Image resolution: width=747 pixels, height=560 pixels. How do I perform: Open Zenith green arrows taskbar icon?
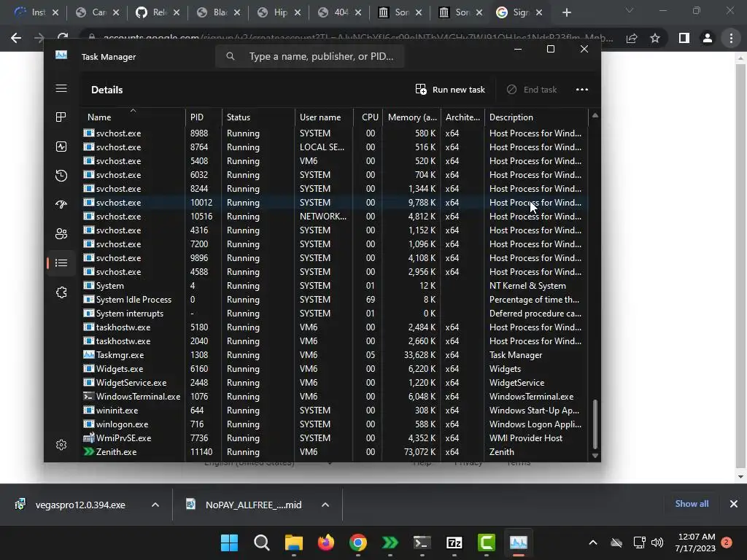pyautogui.click(x=390, y=542)
